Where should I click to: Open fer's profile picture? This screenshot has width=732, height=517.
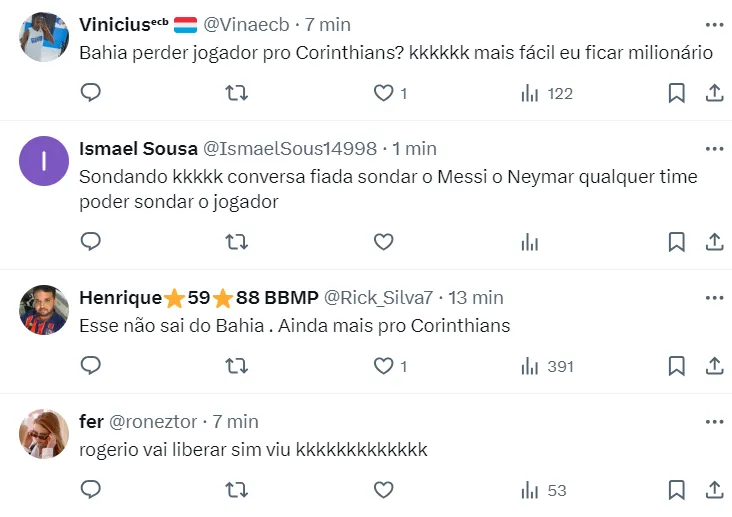pyautogui.click(x=44, y=434)
